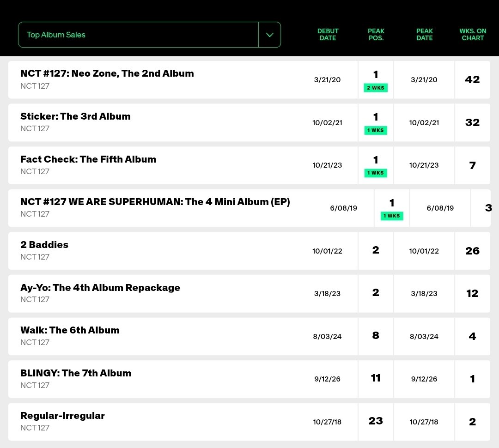Click the NCT 127 artist name under Fact Check
Viewport: 499px width, 448px height.
click(35, 171)
